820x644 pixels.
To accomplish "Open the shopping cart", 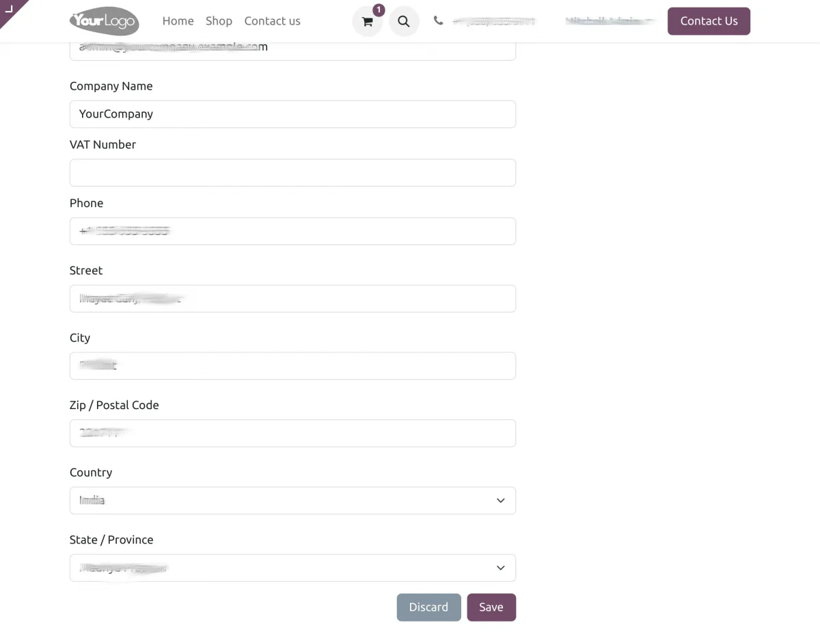I will (x=368, y=21).
